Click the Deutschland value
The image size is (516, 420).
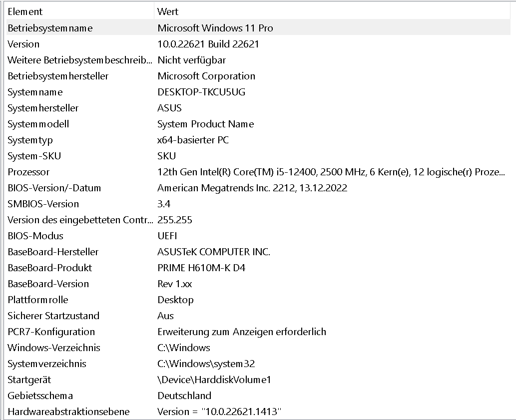(184, 396)
